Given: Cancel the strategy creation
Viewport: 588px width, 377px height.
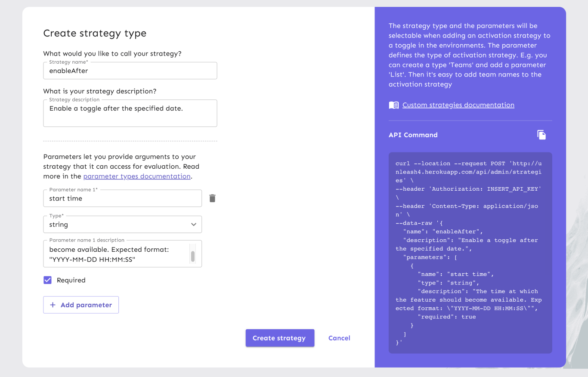Looking at the screenshot, I should coord(339,338).
